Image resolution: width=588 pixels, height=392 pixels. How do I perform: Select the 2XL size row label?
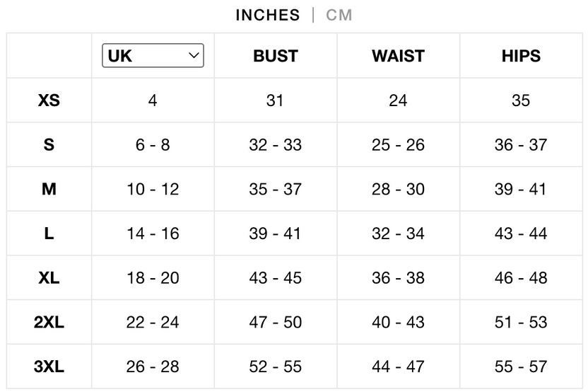(x=49, y=322)
